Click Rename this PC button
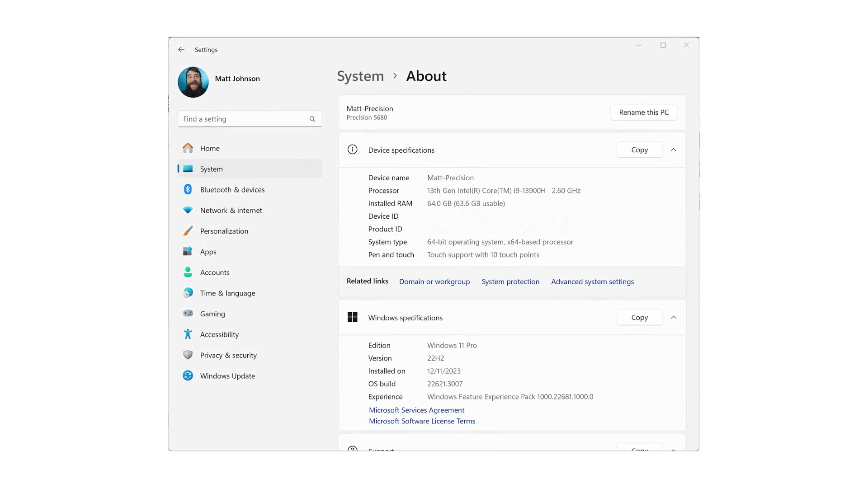868x488 pixels. click(x=644, y=113)
